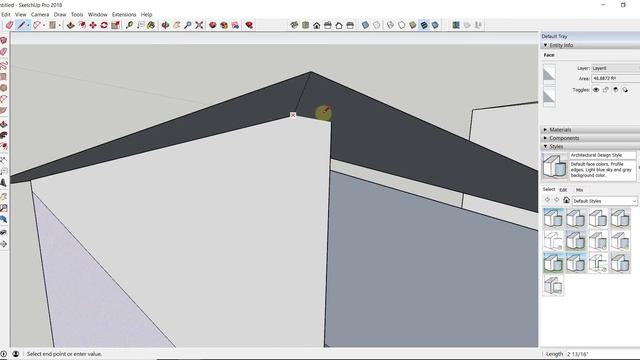Image resolution: width=640 pixels, height=360 pixels.
Task: Click the Architectural Design Style name field
Action: 603,155
